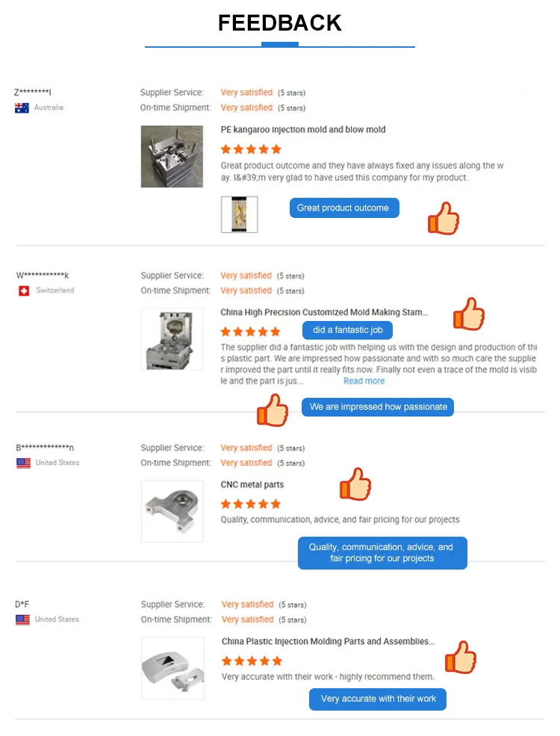View the CNC metal parts product thumbnail

(x=172, y=511)
